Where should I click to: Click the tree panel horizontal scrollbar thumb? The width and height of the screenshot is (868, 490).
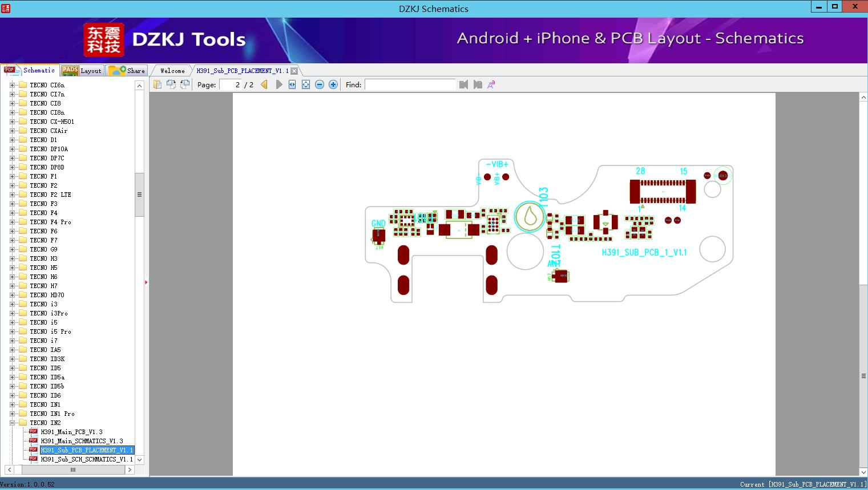(72, 469)
